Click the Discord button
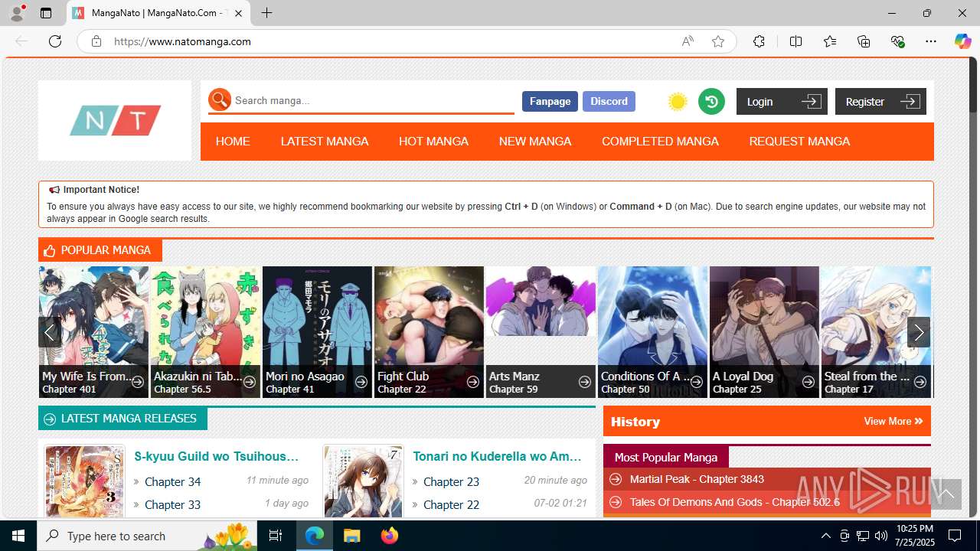980x551 pixels. pos(609,101)
